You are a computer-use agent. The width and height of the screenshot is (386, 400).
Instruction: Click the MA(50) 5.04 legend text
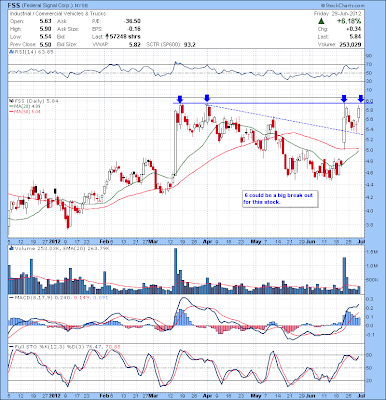[27, 112]
